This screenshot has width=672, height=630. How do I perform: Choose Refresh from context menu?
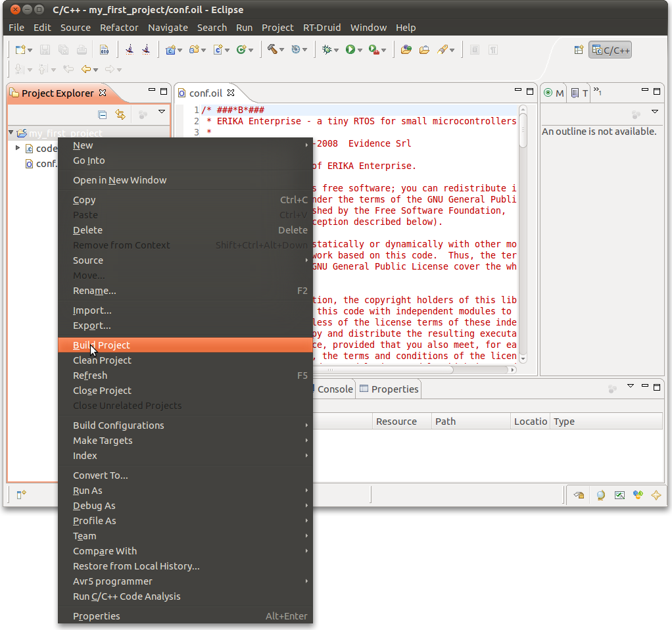(x=185, y=376)
